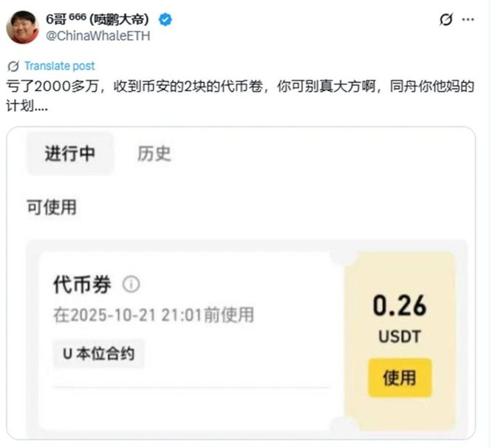Open the @ChinaWhaleETH handle

pos(98,36)
